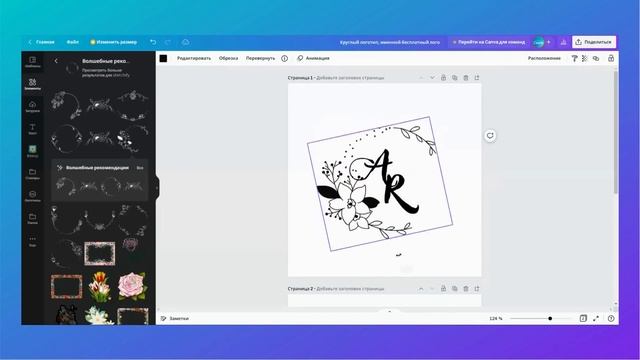Lock page 1
This screenshot has height=360, width=640.
[443, 78]
